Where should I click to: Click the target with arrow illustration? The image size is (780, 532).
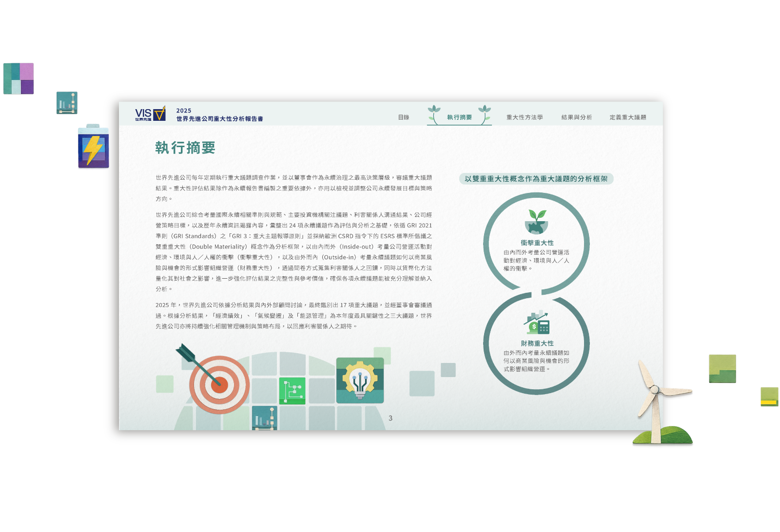214,379
